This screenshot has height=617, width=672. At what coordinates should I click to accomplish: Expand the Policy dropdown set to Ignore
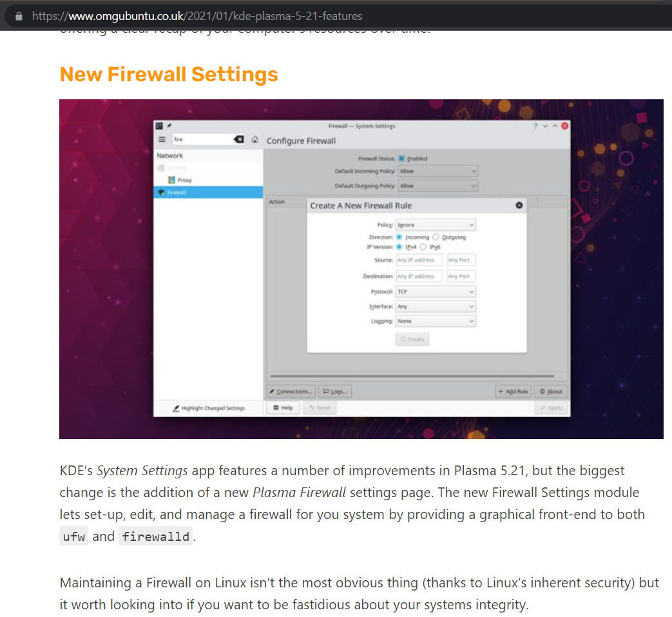(x=436, y=225)
